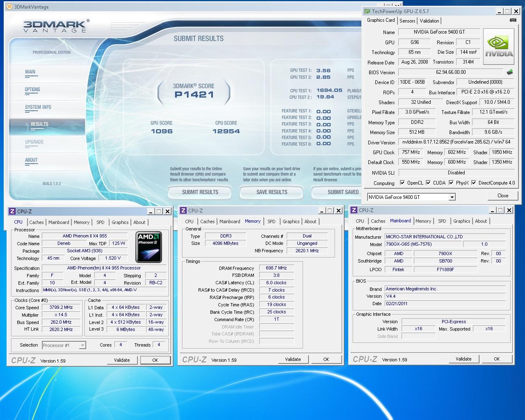525x420 pixels.
Task: Click the CPU score value 12954
Action: (226, 131)
